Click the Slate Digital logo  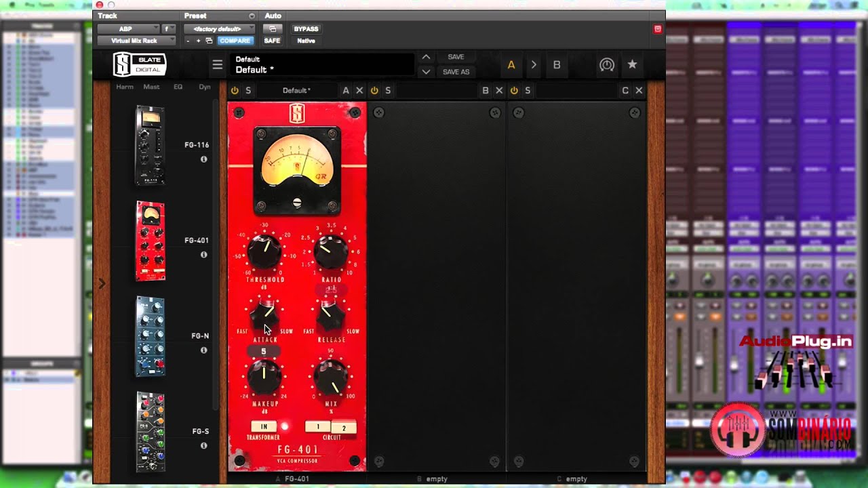click(139, 64)
